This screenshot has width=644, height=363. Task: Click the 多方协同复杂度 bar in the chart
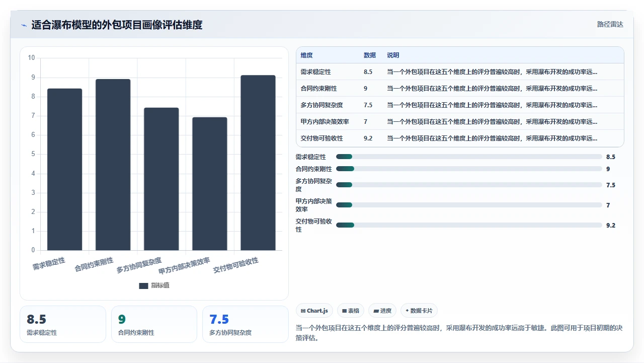pos(161,179)
